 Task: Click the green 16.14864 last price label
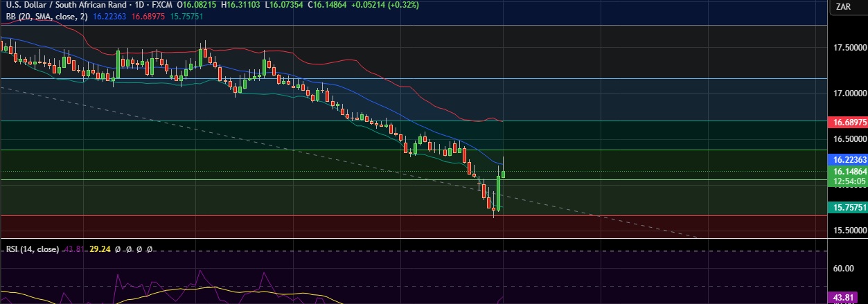(x=849, y=171)
